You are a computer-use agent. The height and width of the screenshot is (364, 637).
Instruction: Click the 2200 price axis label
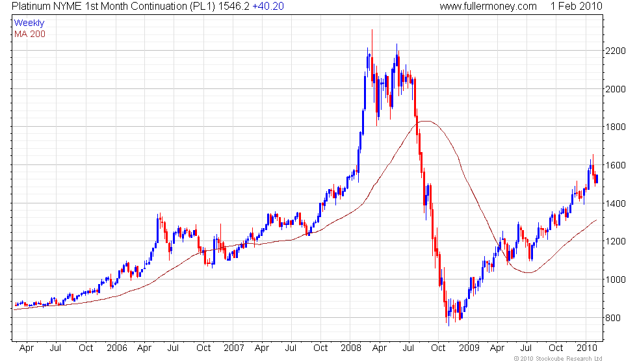tap(616, 51)
